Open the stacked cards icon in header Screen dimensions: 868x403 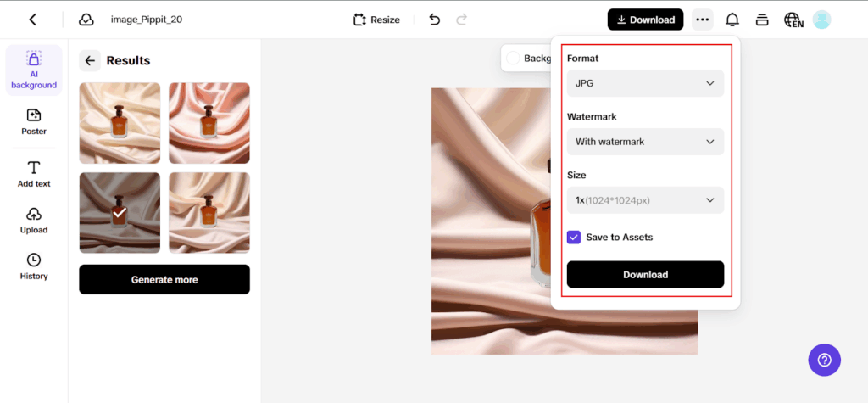762,20
